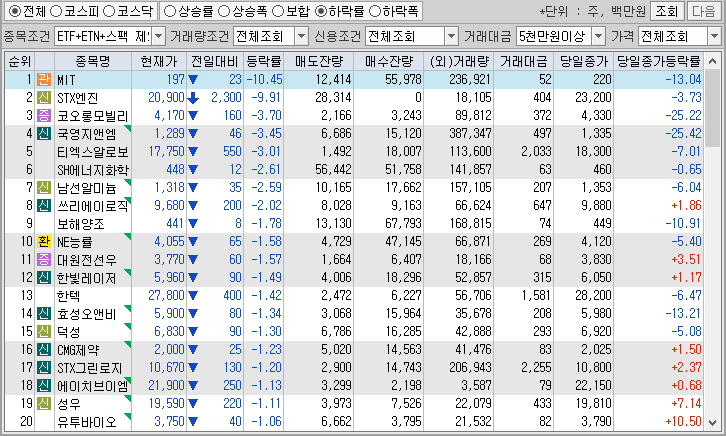Click the down triangle in 한텍 row
Screen dimensions: 726x436
[x=193, y=296]
